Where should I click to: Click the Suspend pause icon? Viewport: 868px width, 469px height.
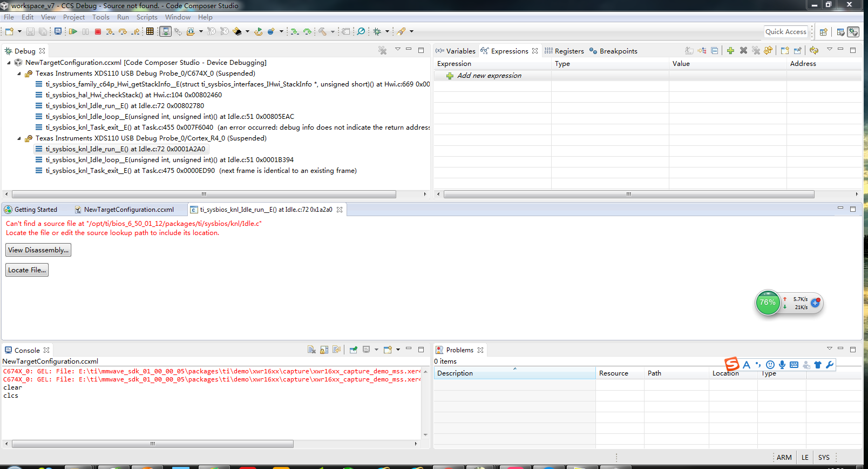85,32
